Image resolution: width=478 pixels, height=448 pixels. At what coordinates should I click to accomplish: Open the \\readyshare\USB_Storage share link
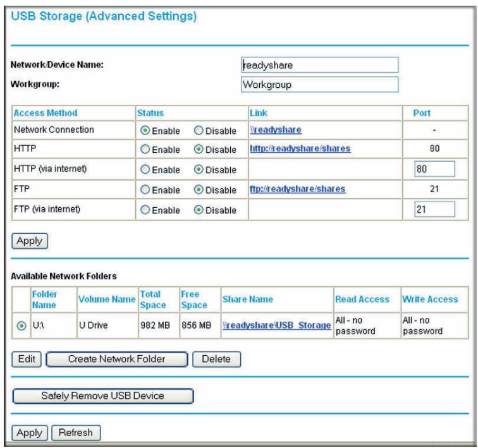pos(277,325)
